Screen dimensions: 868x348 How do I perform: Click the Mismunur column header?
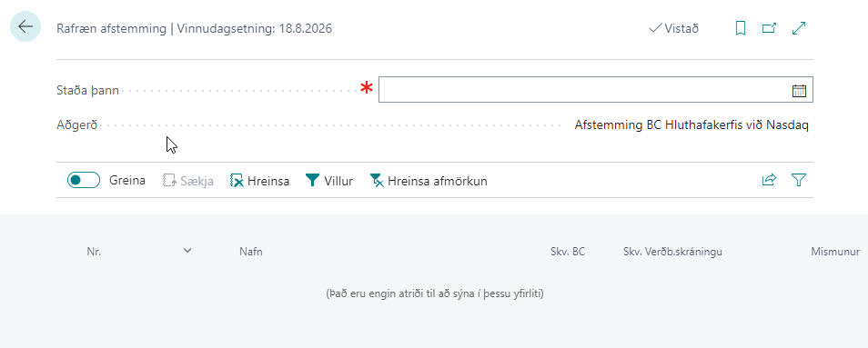click(835, 252)
